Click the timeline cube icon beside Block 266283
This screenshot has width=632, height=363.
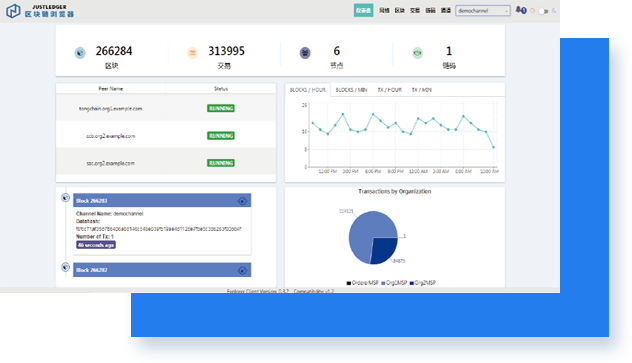pos(65,198)
